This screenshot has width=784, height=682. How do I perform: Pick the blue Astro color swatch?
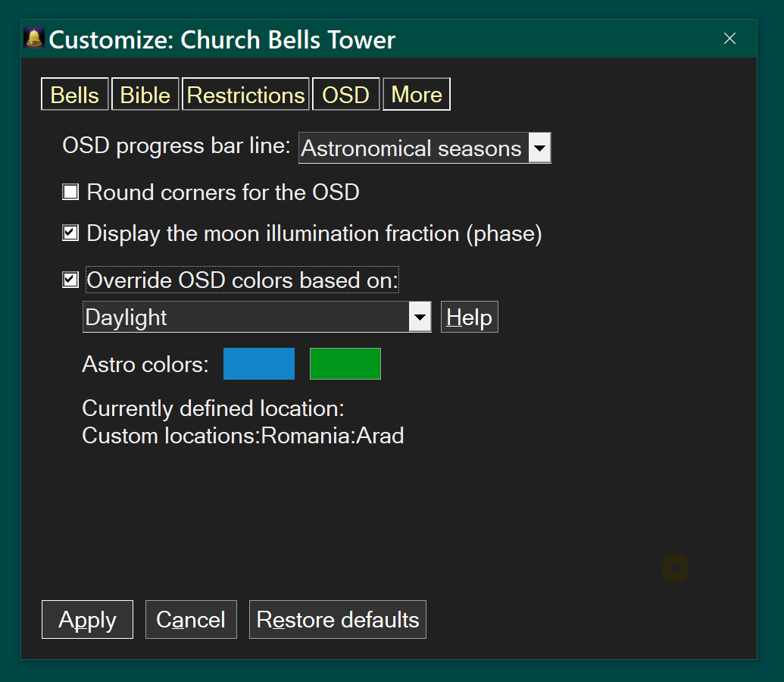coord(259,364)
